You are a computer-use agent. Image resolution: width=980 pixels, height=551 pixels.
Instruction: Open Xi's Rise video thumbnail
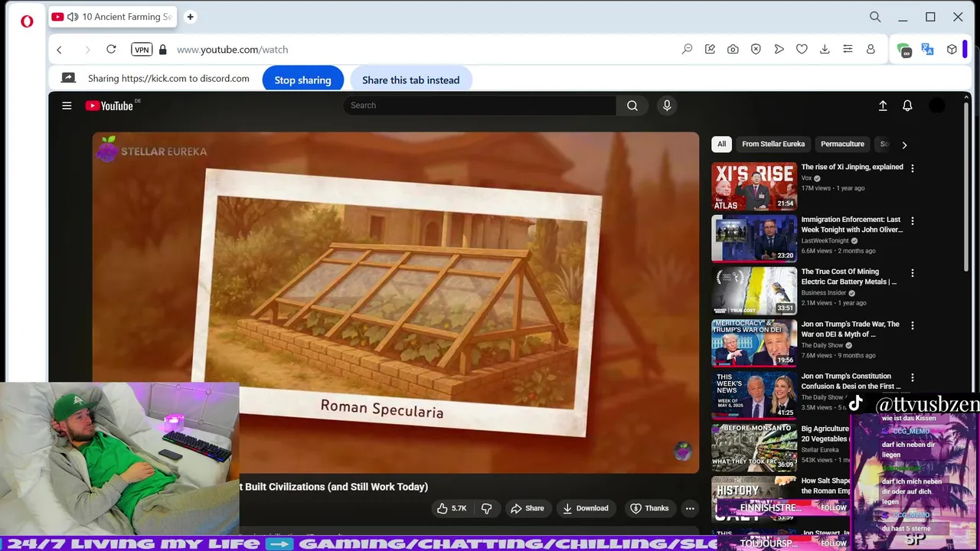point(754,186)
